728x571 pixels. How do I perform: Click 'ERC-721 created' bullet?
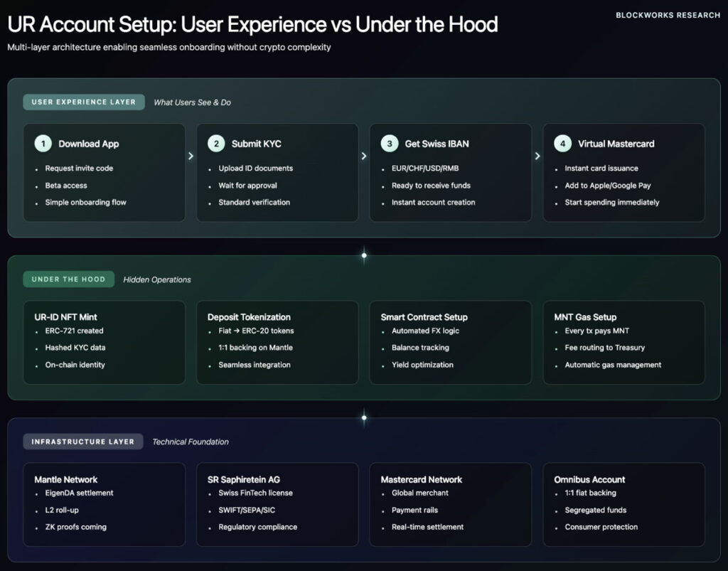coord(74,331)
